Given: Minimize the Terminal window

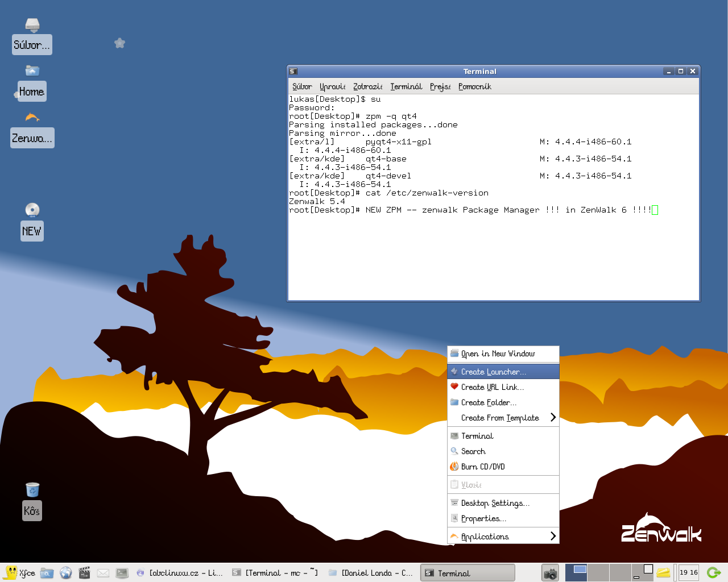Looking at the screenshot, I should pyautogui.click(x=669, y=71).
